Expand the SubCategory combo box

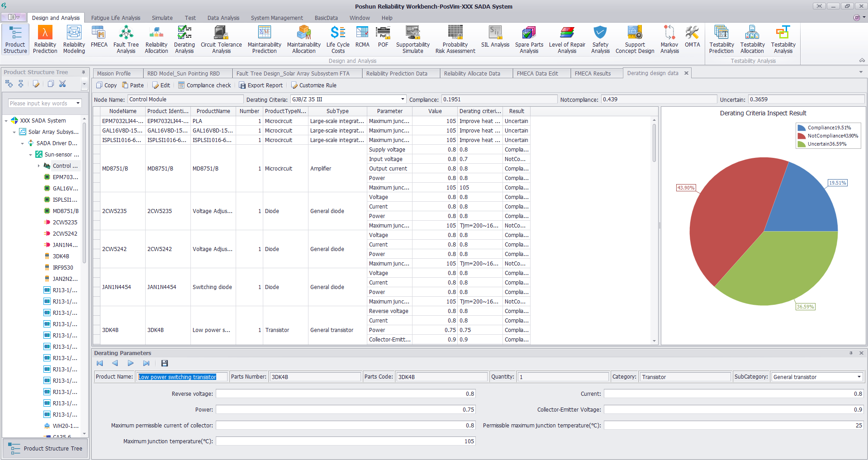[x=859, y=377]
